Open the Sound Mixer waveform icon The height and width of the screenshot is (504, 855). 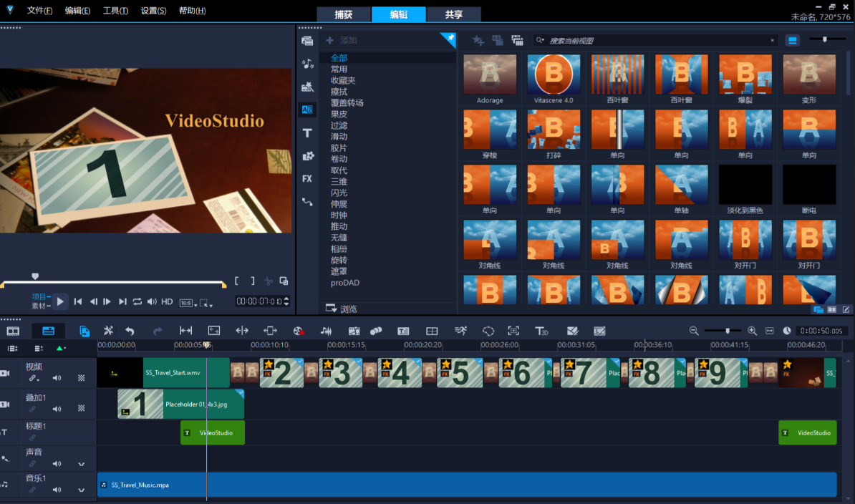tap(326, 331)
